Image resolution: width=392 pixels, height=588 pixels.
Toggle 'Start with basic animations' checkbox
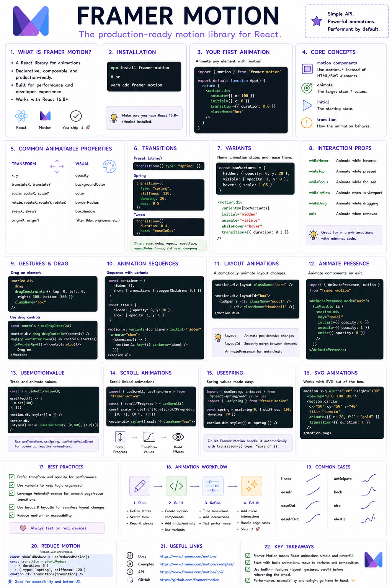coord(248,562)
